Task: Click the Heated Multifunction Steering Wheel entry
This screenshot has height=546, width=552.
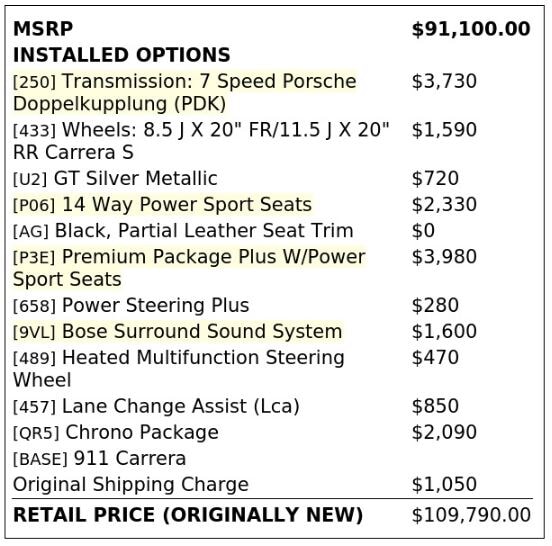Action: click(178, 369)
